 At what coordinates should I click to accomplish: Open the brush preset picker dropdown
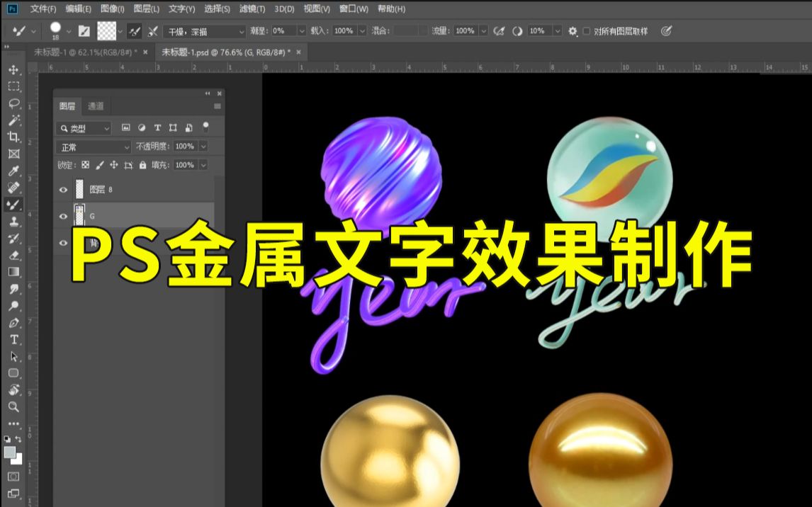69,31
